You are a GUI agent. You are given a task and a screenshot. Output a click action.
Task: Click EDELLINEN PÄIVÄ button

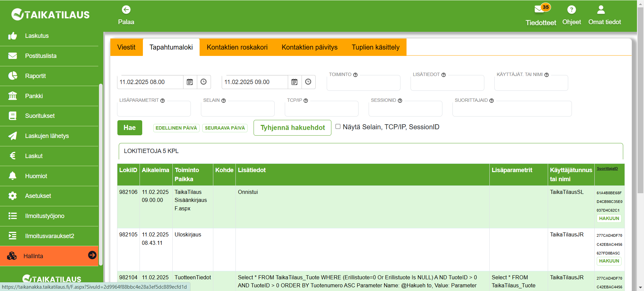pos(176,128)
